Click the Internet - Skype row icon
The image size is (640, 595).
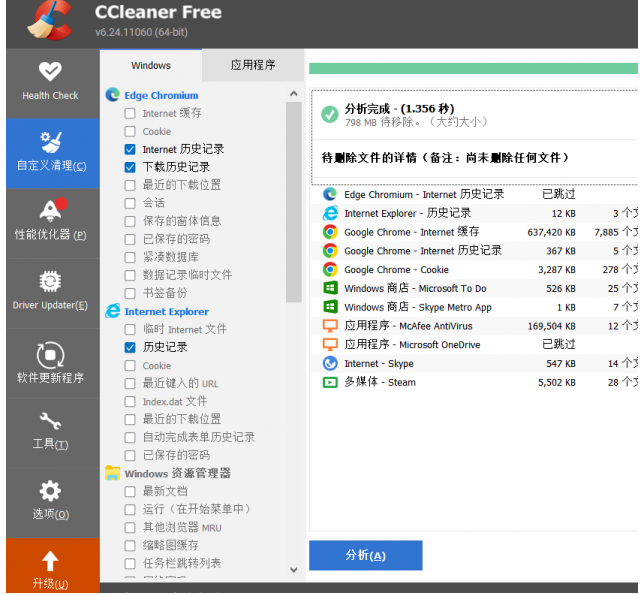pyautogui.click(x=330, y=363)
